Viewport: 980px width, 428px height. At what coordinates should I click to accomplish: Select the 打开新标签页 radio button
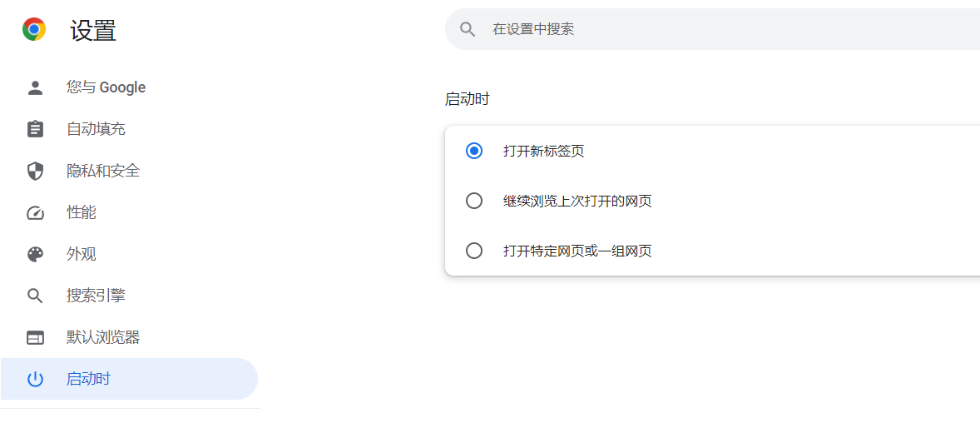coord(474,151)
